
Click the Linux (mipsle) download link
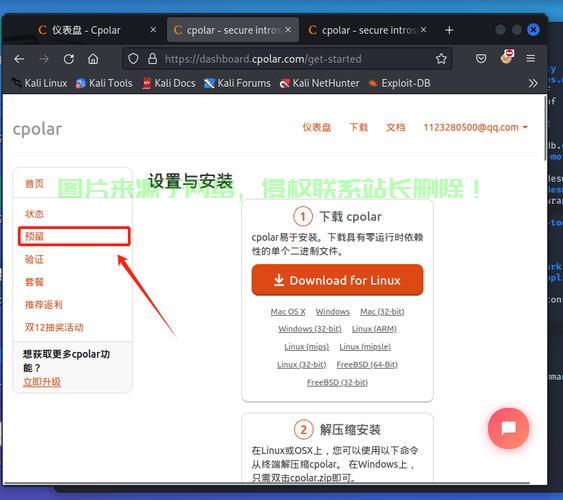coord(365,347)
